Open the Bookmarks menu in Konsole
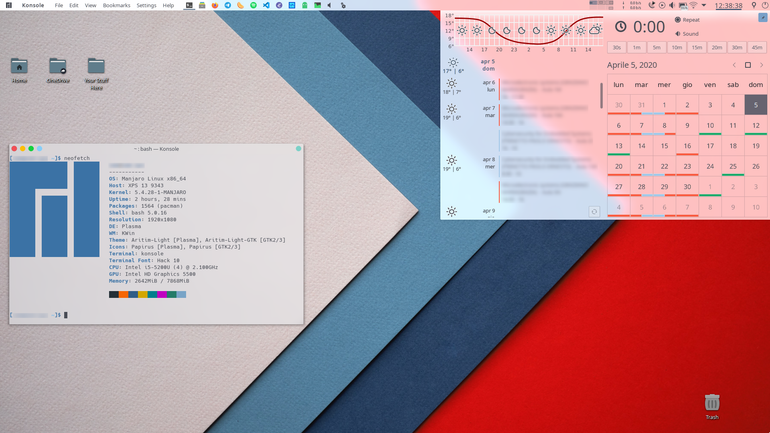 click(116, 5)
